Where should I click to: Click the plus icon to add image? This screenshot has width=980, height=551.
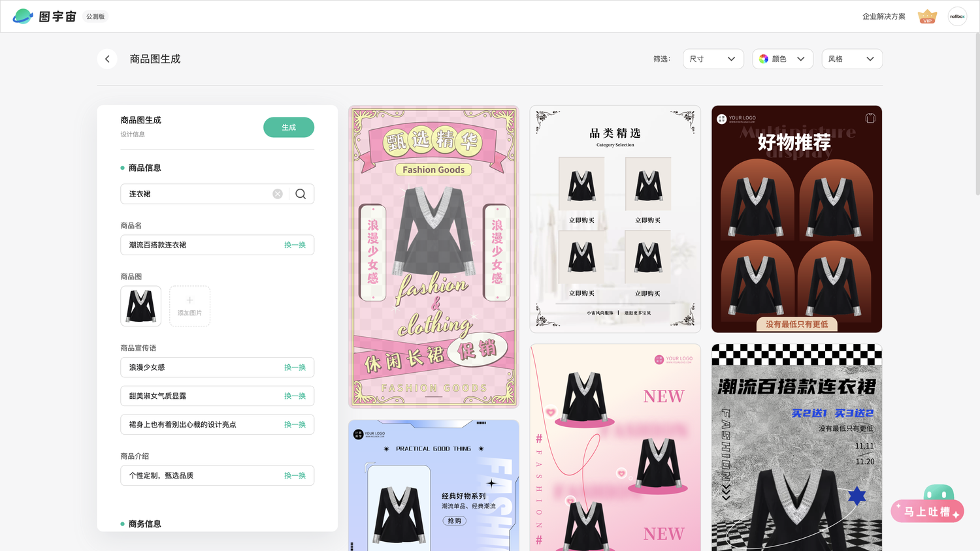tap(189, 300)
